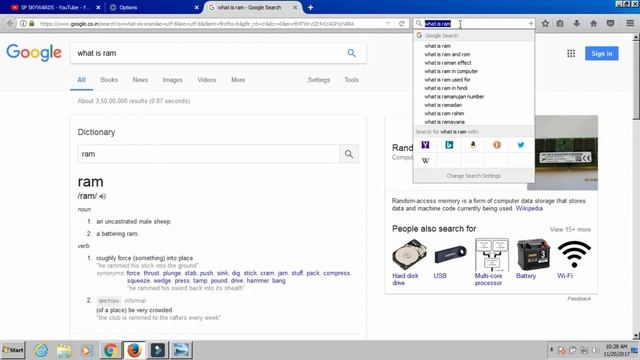640x360 pixels.
Task: Click the go arrow in Firefox search box
Action: click(x=530, y=24)
